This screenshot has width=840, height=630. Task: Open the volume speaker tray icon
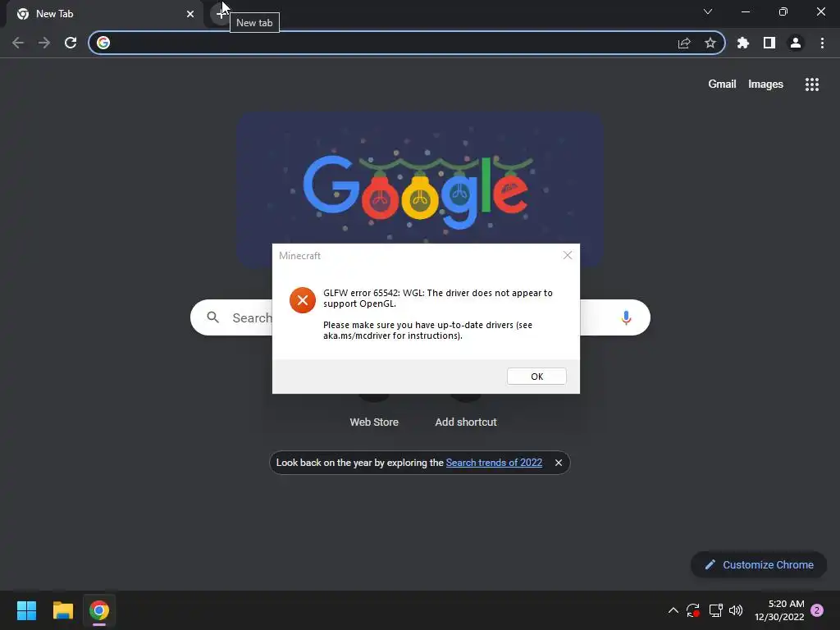736,610
